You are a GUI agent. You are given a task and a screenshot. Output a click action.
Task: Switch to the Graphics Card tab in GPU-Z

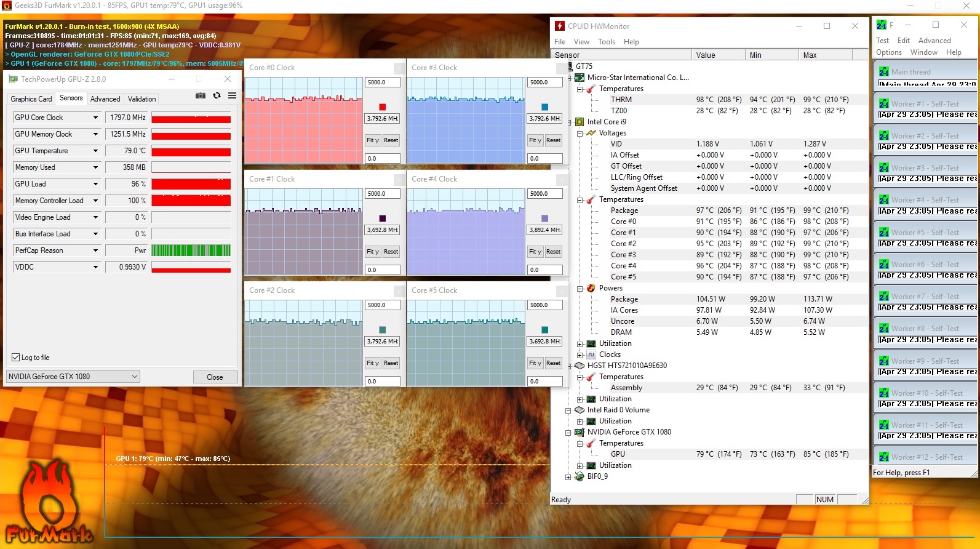[x=31, y=98]
